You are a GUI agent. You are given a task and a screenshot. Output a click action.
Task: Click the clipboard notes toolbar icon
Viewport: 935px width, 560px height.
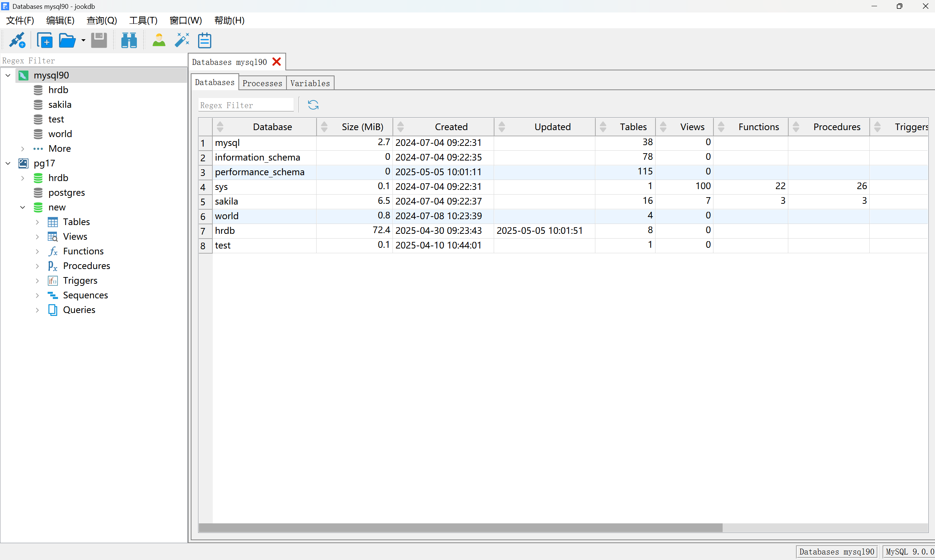[x=205, y=40]
